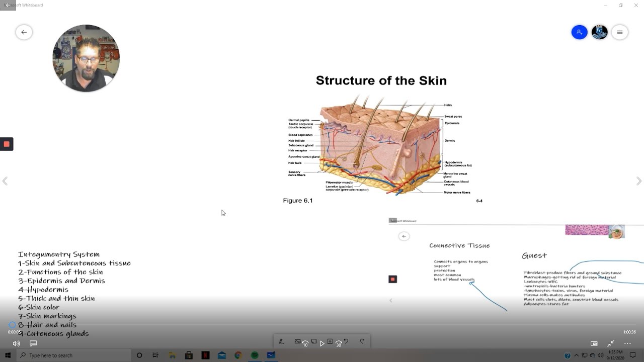The width and height of the screenshot is (644, 362).
Task: Go to next with the right edge chevron
Action: pos(639,181)
